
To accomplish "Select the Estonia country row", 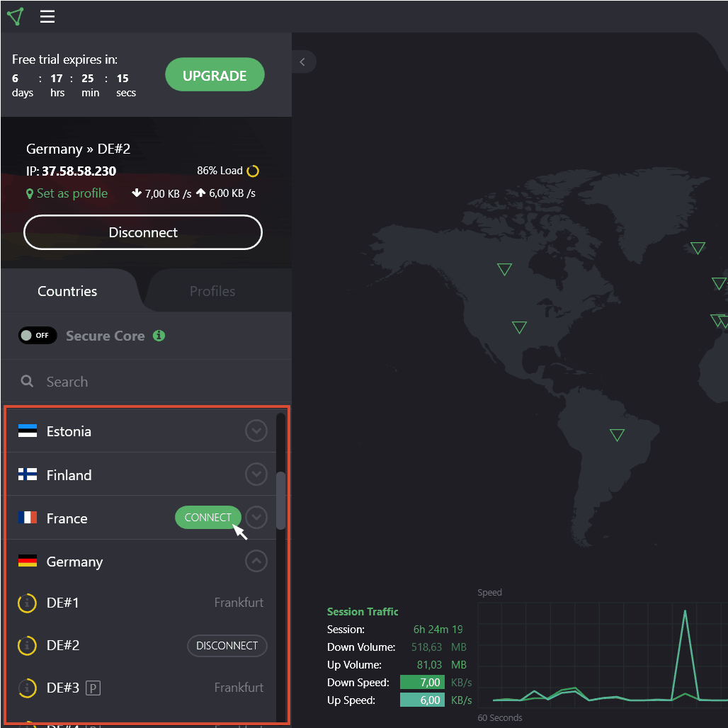I will tap(141, 431).
